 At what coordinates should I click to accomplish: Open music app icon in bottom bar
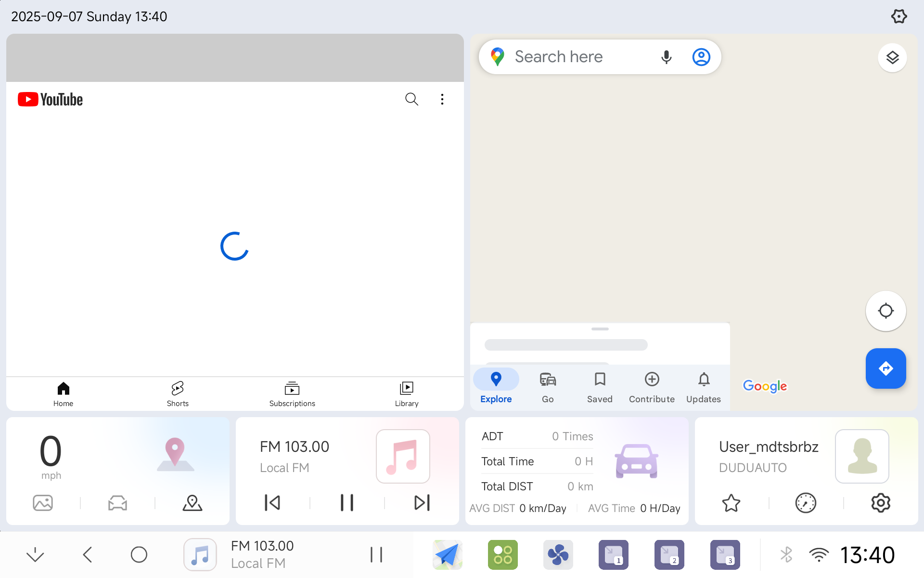200,555
